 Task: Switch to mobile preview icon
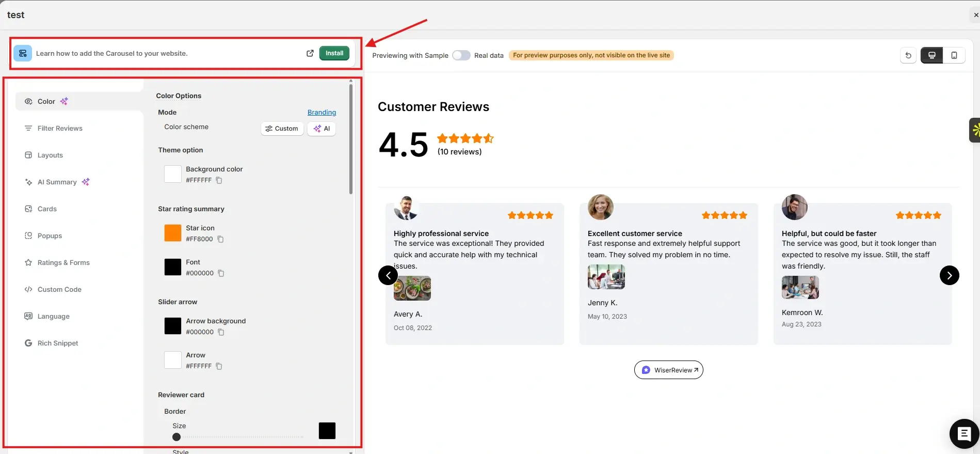[954, 55]
